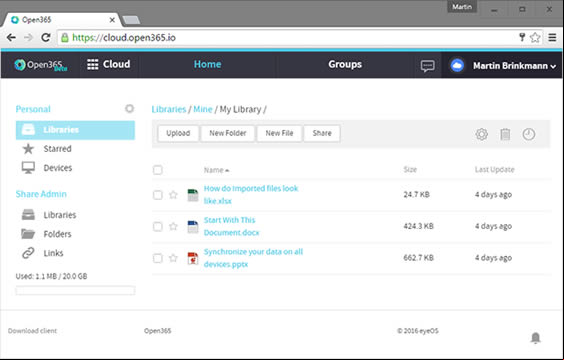Image resolution: width=564 pixels, height=360 pixels.
Task: Tick the pptx file checkbox
Action: [x=158, y=258]
